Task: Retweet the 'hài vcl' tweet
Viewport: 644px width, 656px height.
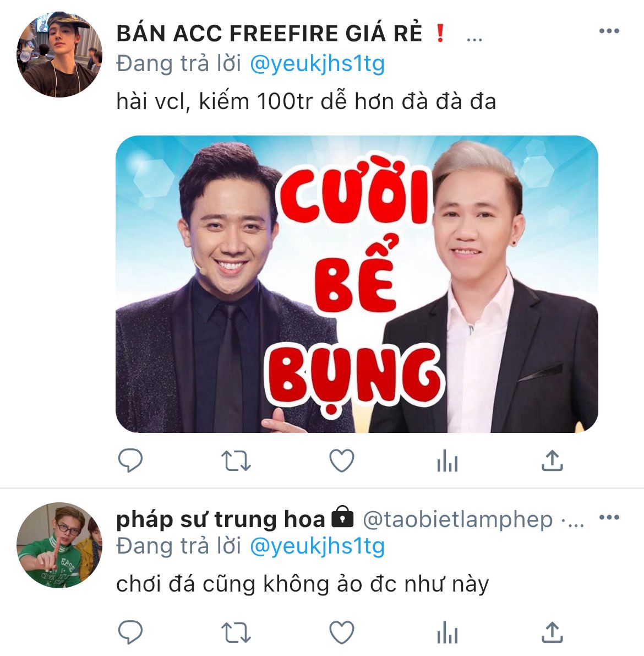Action: tap(236, 460)
